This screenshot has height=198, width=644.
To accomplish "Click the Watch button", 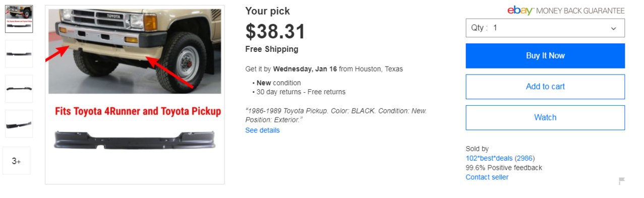I will (x=545, y=117).
